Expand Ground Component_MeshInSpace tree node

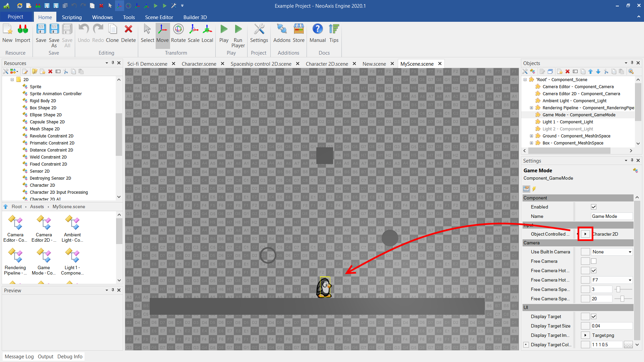(x=531, y=136)
